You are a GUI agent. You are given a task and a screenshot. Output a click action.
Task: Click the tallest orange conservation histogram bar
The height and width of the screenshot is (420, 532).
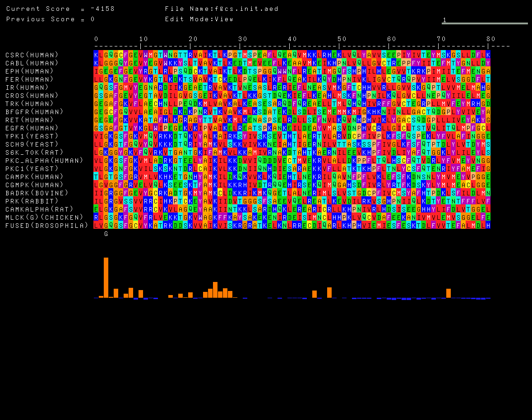pos(106,277)
